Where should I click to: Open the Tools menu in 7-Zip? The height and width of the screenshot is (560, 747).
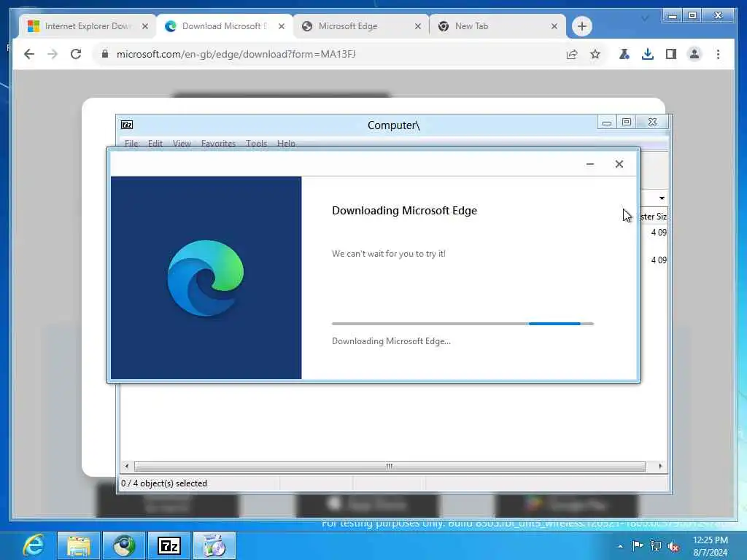256,144
